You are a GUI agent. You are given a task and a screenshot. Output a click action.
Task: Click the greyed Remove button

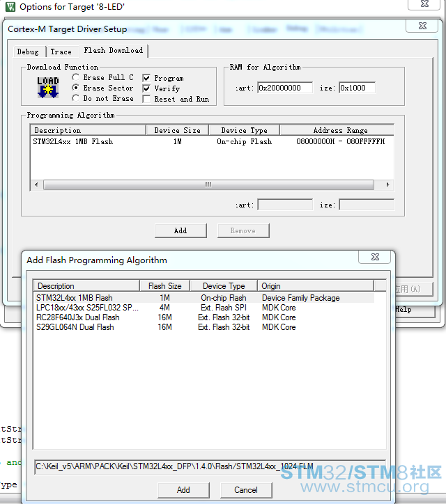tap(243, 230)
